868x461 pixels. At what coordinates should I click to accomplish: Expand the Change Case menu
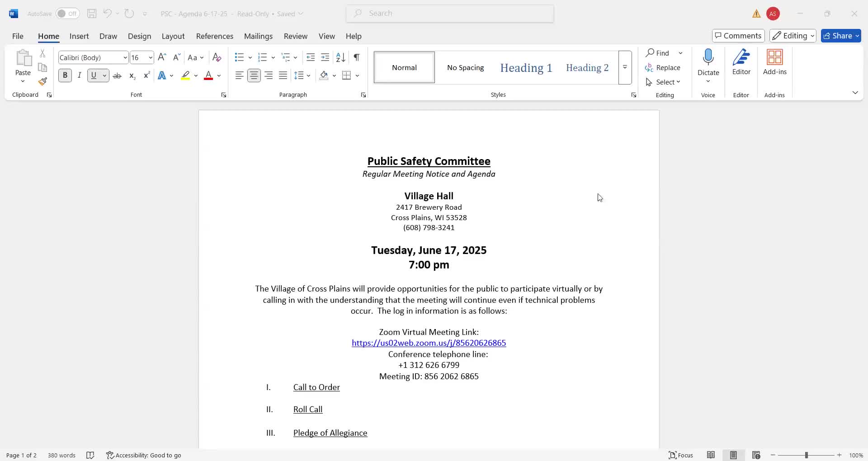196,57
